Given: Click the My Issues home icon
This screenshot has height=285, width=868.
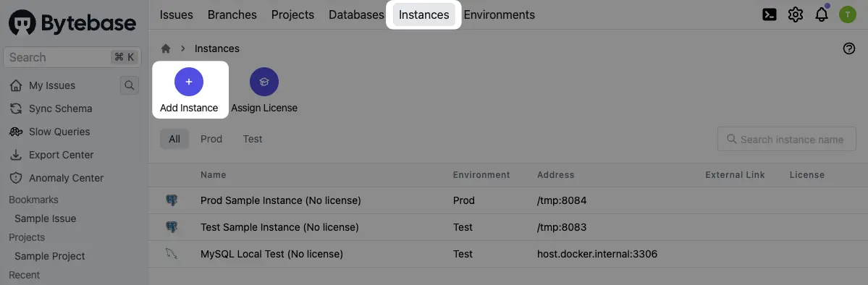Looking at the screenshot, I should click(x=16, y=85).
